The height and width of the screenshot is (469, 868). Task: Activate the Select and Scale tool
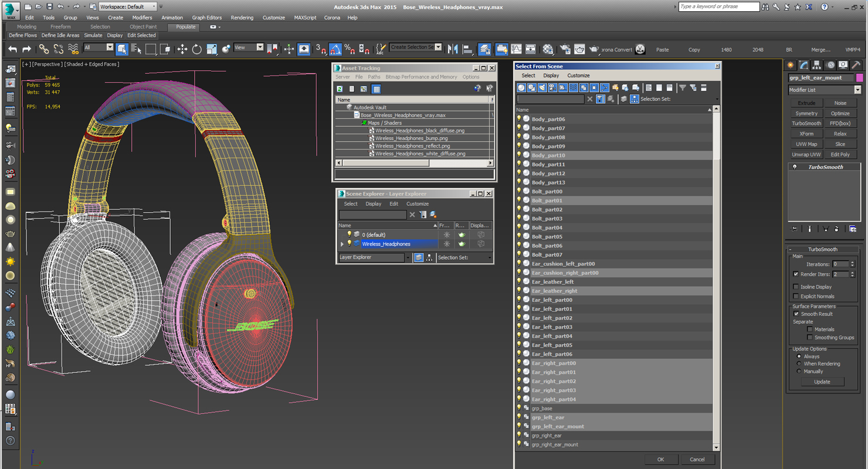pos(211,49)
